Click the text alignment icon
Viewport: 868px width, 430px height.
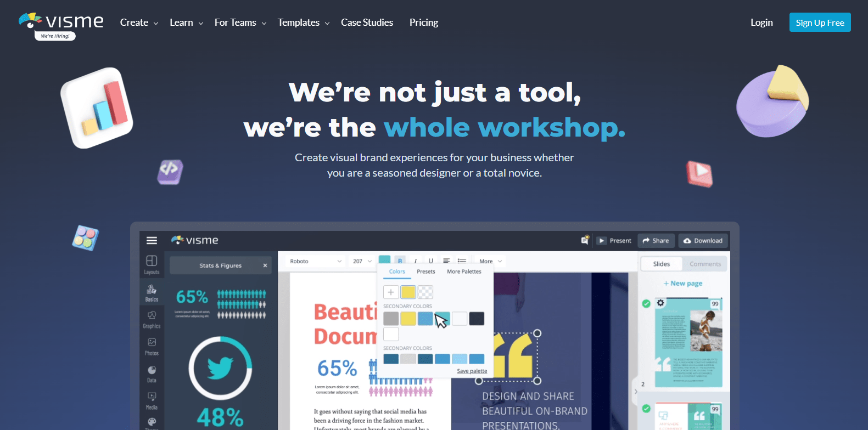pos(446,261)
